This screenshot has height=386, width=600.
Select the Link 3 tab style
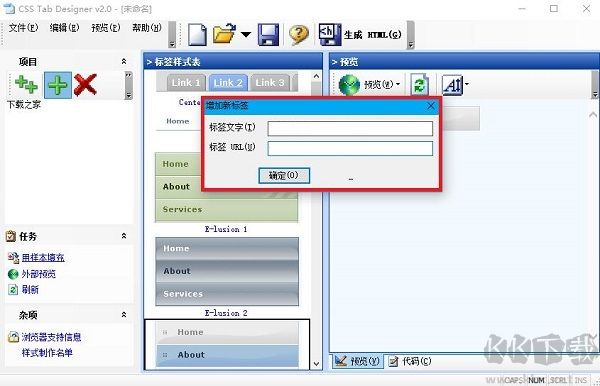coord(270,83)
